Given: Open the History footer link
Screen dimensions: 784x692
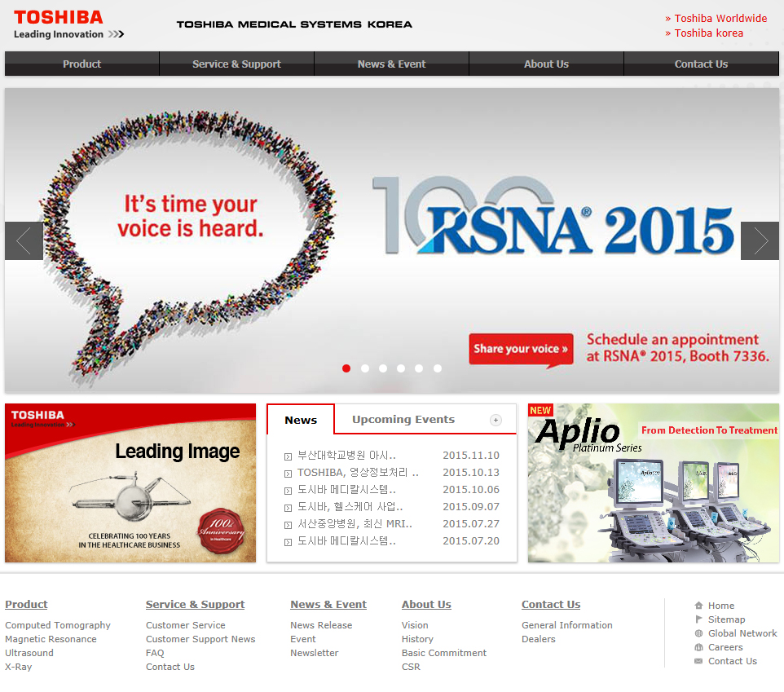Looking at the screenshot, I should tap(417, 639).
